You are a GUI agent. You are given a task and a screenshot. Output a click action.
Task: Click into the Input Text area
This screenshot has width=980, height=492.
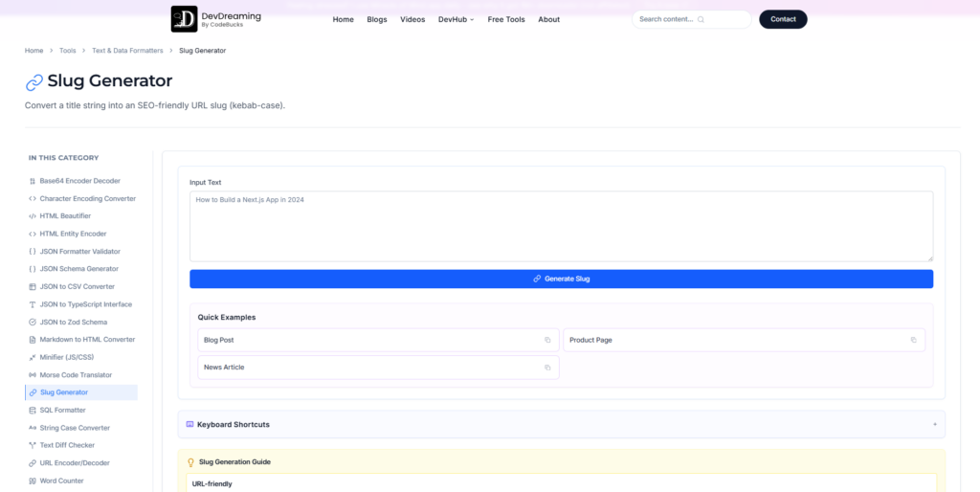561,226
